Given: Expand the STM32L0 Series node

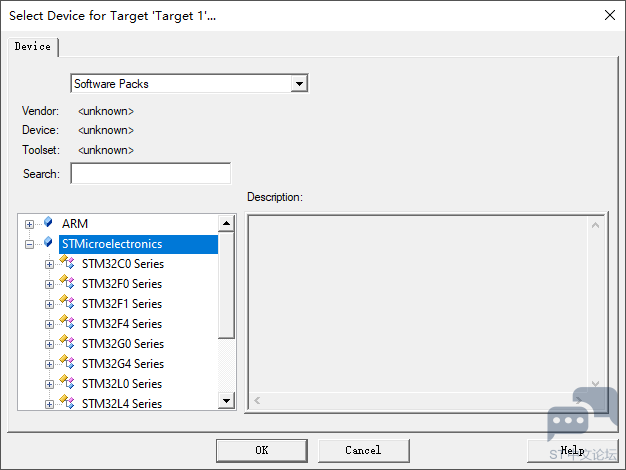Looking at the screenshot, I should [x=49, y=384].
